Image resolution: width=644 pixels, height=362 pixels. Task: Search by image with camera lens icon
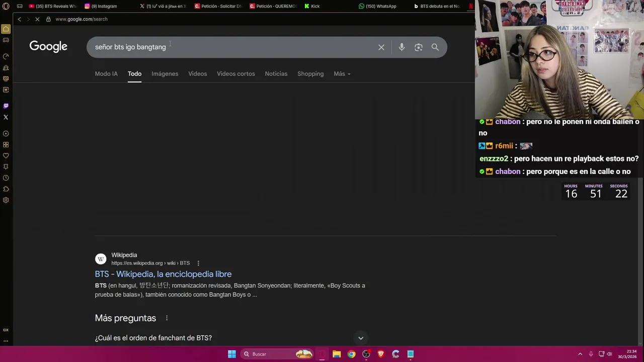point(418,47)
